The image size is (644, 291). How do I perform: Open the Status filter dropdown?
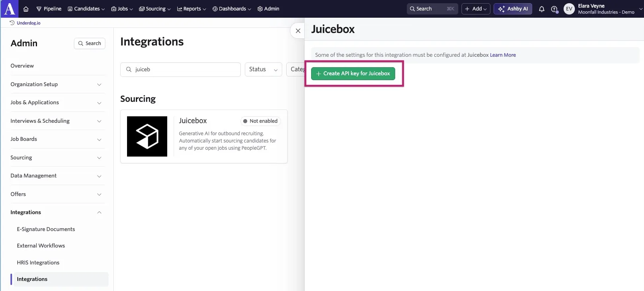[x=263, y=70]
